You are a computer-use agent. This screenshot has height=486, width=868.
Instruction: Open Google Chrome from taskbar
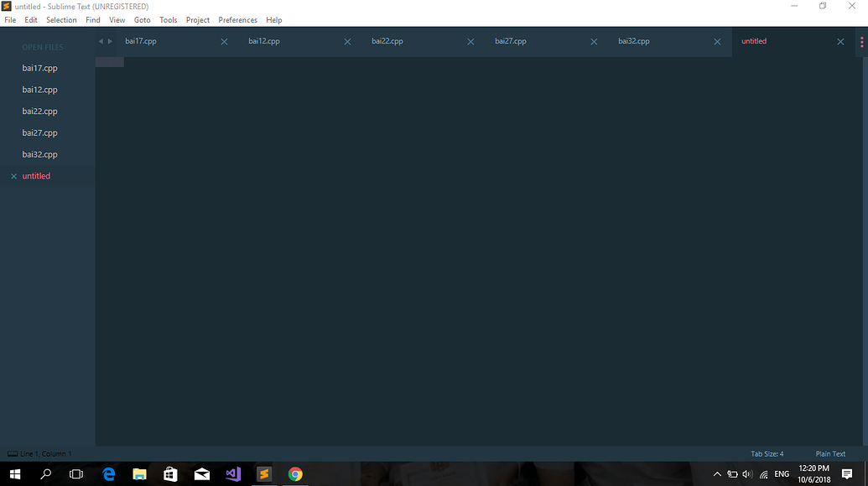point(295,473)
